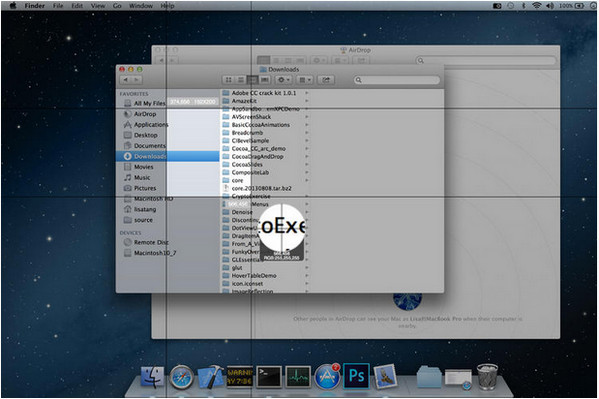The width and height of the screenshot is (599, 399).
Task: Open the View menu
Action: (x=98, y=6)
